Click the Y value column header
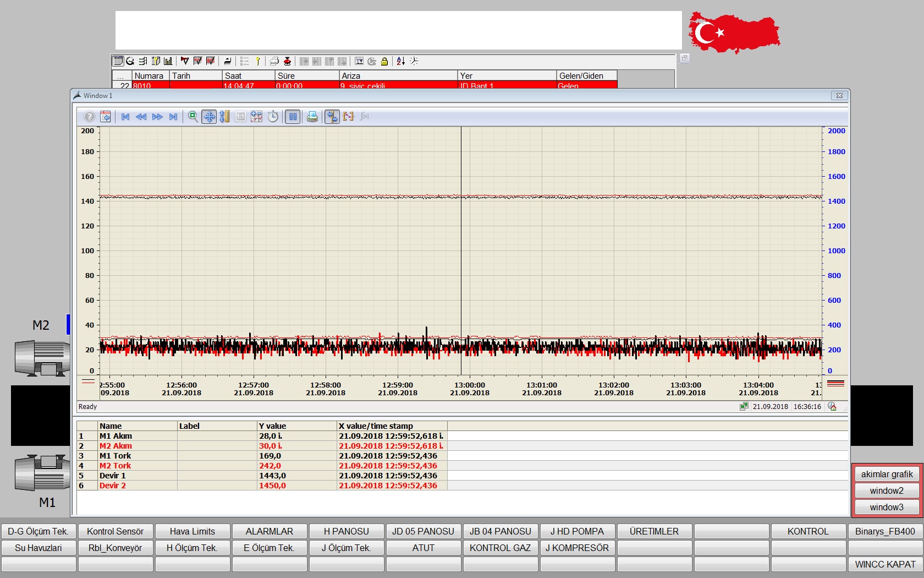Image resolution: width=924 pixels, height=578 pixels. tap(296, 426)
